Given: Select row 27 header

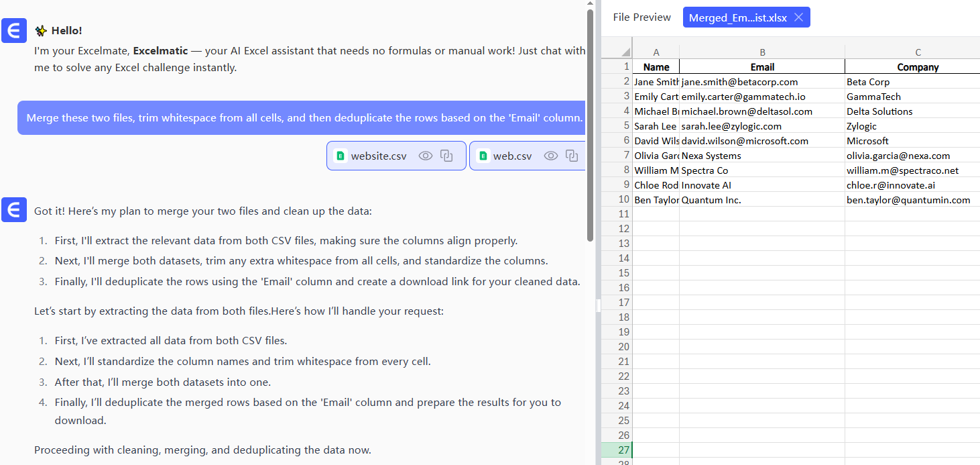Looking at the screenshot, I should (x=616, y=450).
